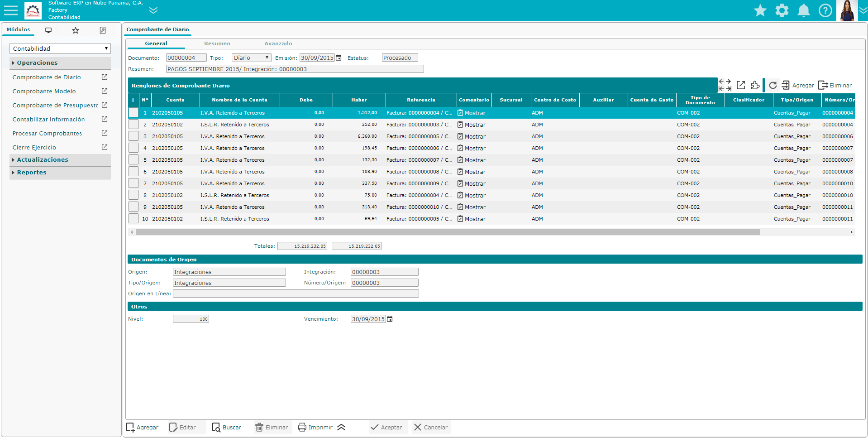The height and width of the screenshot is (438, 868).
Task: Click the Buscar button in bottom toolbar
Action: 226,427
